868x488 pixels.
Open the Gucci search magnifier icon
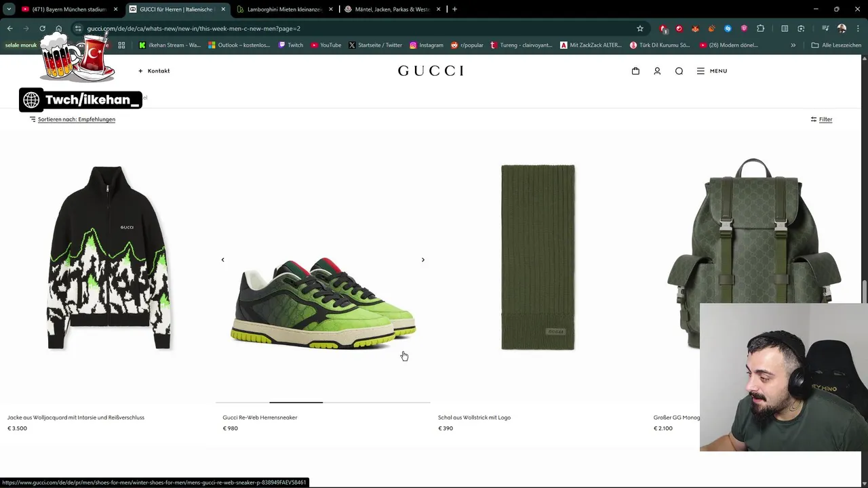679,70
